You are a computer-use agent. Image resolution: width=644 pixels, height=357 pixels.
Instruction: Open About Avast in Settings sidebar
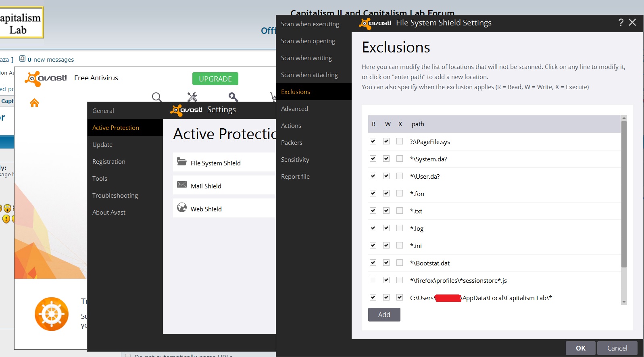point(125,212)
